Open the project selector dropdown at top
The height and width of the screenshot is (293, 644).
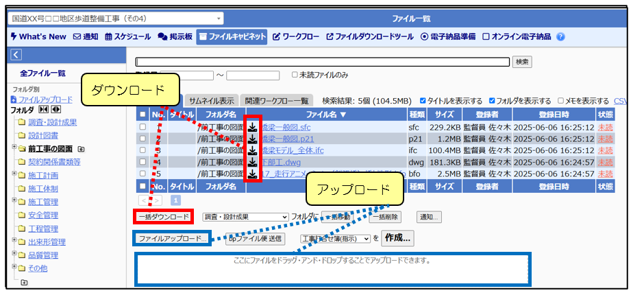[115, 19]
